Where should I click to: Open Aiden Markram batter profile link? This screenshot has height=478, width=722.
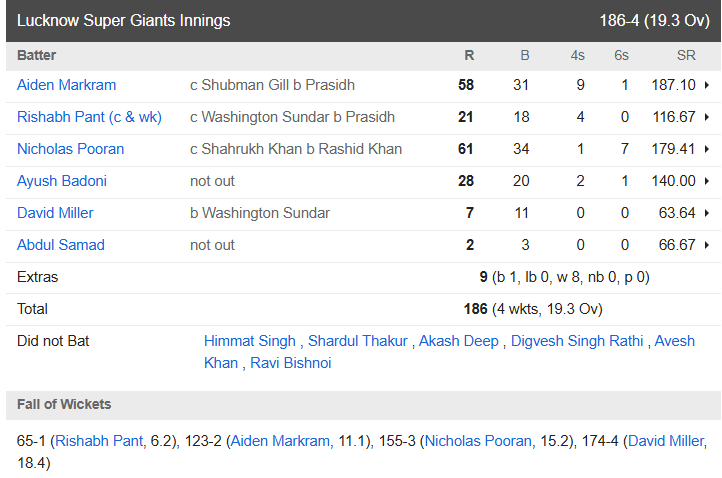66,85
